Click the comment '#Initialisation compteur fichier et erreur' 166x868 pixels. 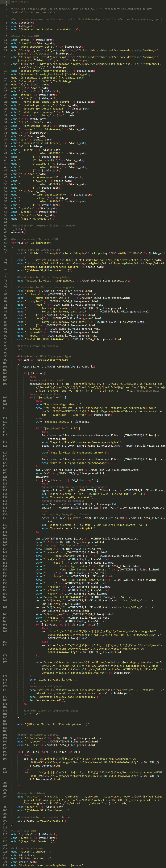[x=43, y=226]
